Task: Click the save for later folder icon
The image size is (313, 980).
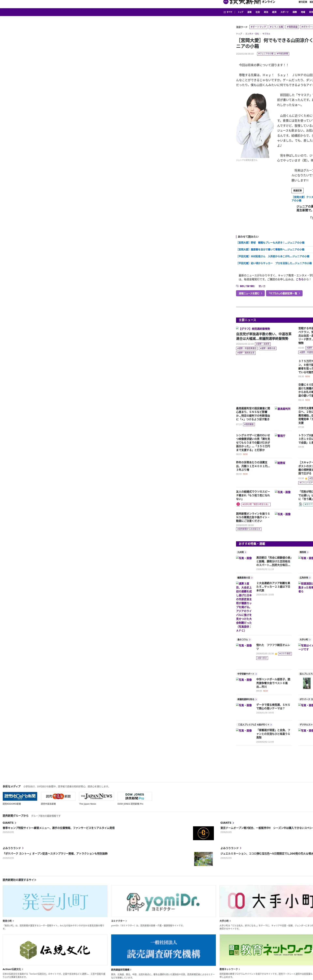Action: [237, 286]
